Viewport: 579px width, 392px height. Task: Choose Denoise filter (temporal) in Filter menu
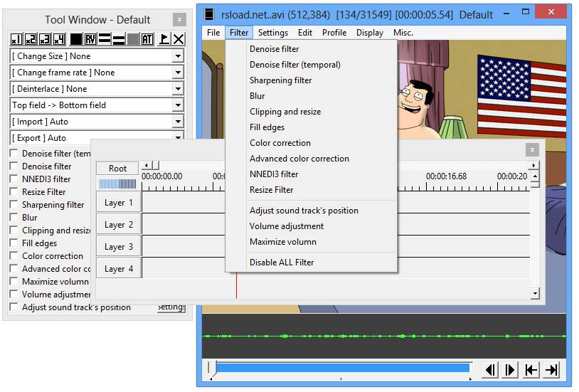311,65
